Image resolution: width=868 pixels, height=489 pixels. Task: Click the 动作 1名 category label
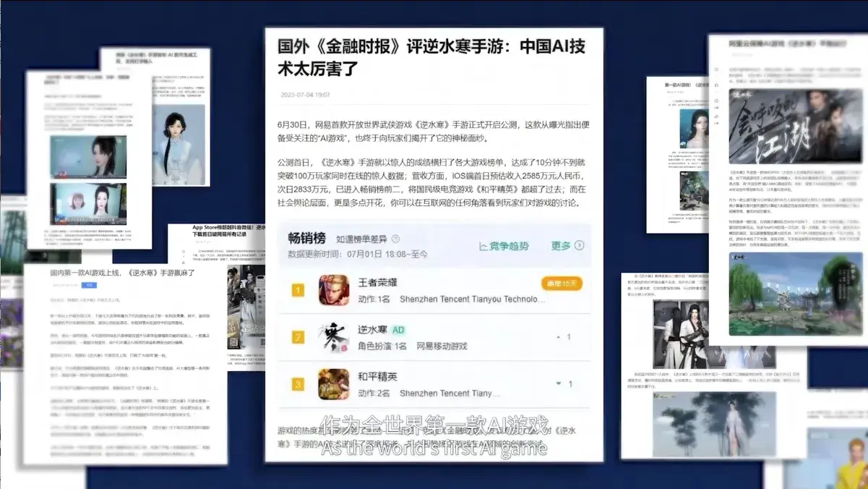374,299
